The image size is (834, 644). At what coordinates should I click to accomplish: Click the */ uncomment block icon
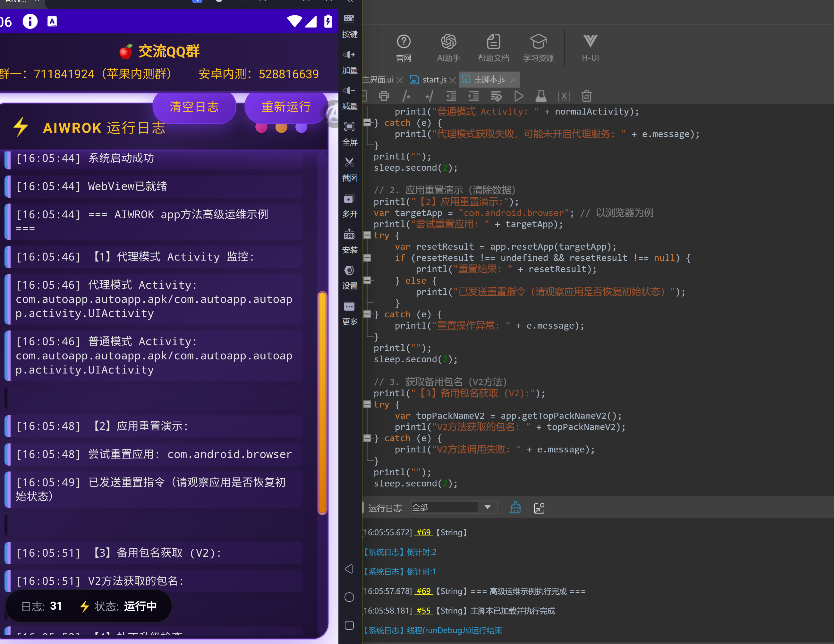[429, 96]
